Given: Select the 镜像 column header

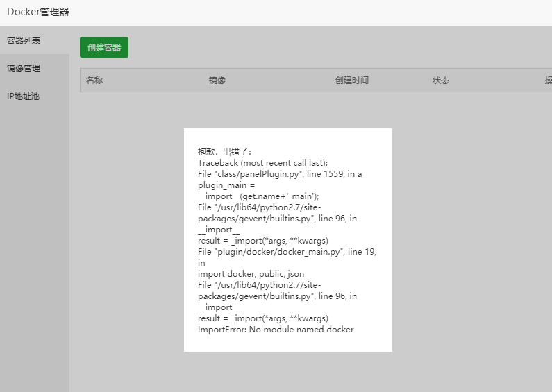Looking at the screenshot, I should point(217,80).
